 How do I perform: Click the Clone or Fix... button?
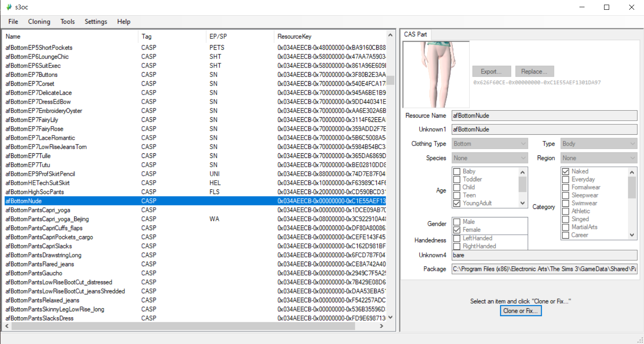(x=520, y=311)
